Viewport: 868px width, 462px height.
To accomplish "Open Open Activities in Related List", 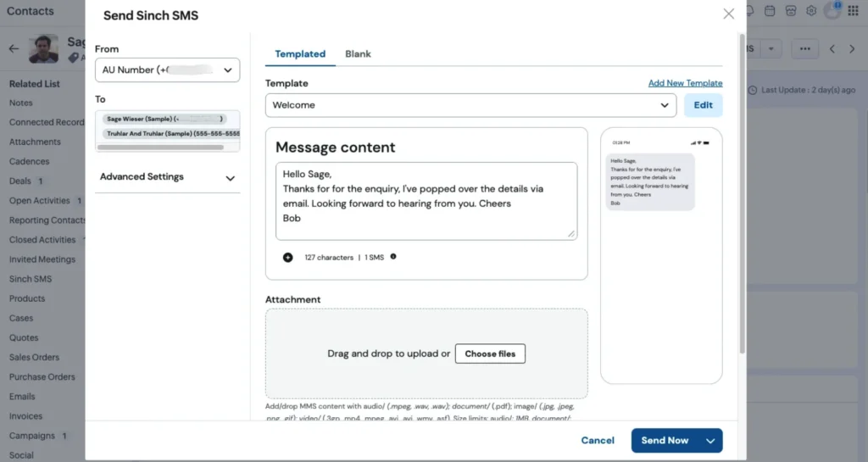I will click(39, 201).
